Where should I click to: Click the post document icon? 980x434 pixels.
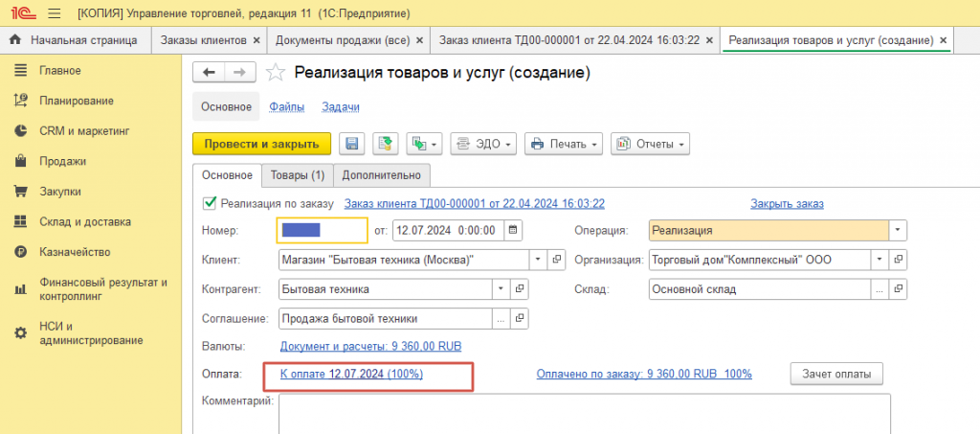click(x=386, y=144)
